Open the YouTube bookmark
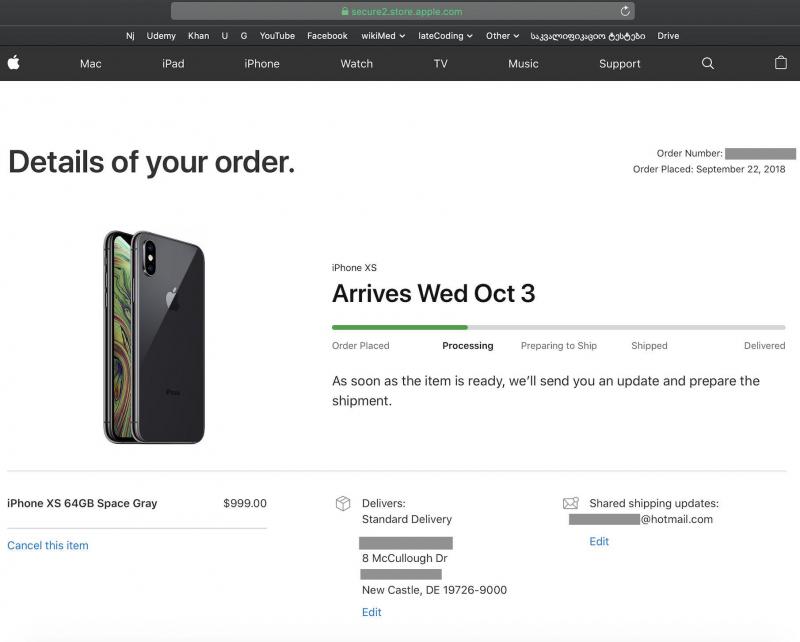The height and width of the screenshot is (642, 800). click(x=277, y=36)
